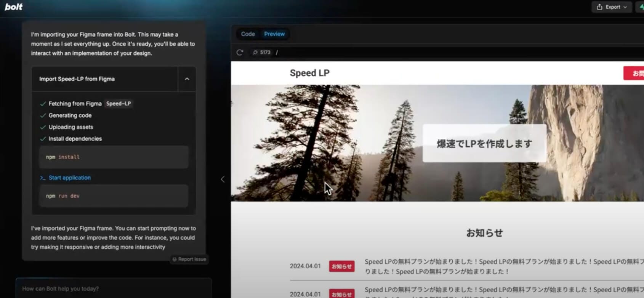Viewport: 644px width, 298px height.
Task: Switch to the Code tab
Action: [x=248, y=34]
